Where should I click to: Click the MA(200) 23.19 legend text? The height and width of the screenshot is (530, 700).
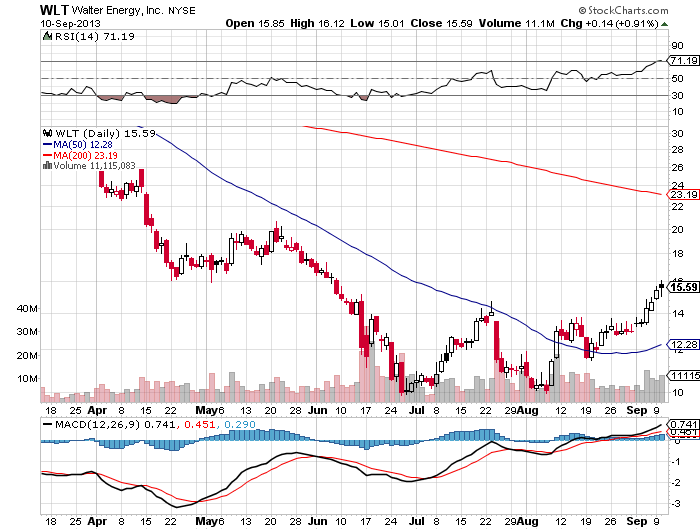point(86,155)
